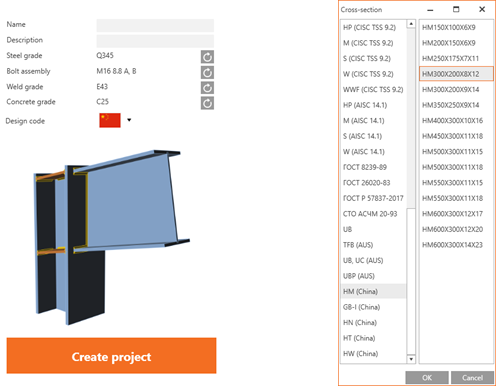The width and height of the screenshot is (496, 386).
Task: Click the refresh icon beside Bolt assembly
Action: pyautogui.click(x=207, y=72)
